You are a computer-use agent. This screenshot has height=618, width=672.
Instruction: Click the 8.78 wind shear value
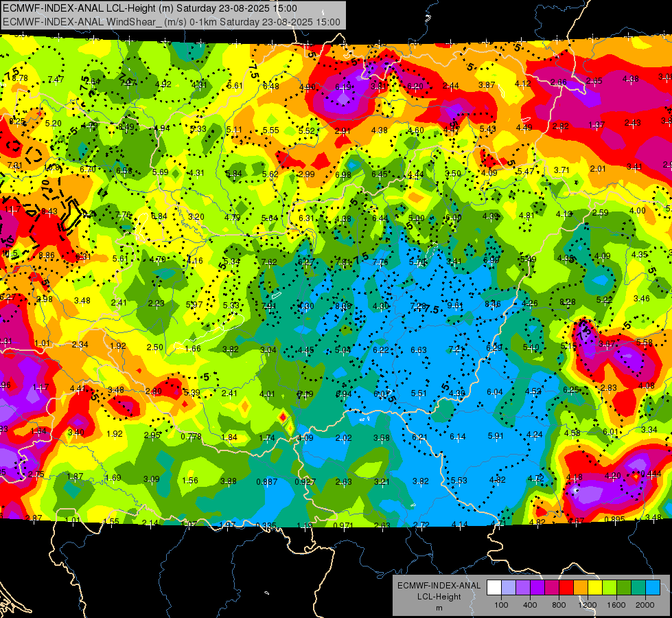[x=20, y=78]
